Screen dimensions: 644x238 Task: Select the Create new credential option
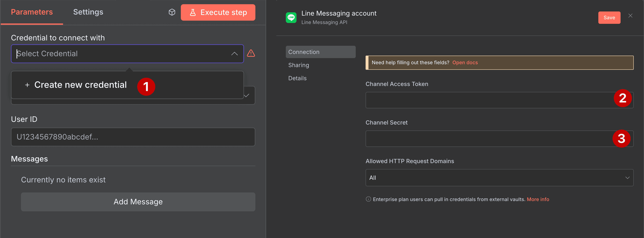click(x=81, y=85)
